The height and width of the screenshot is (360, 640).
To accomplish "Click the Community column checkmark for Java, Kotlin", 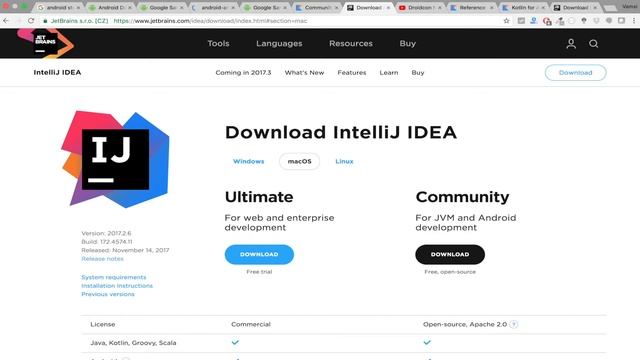I will point(427,342).
